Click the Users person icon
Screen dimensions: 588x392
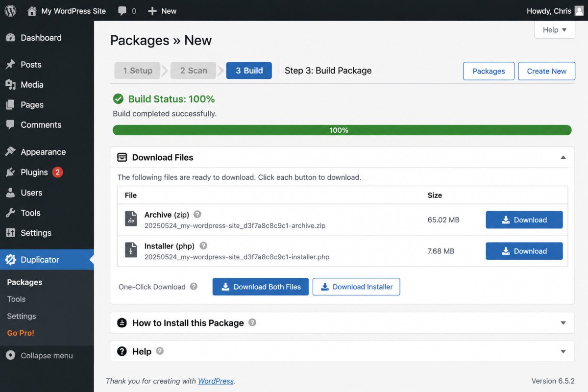point(10,193)
